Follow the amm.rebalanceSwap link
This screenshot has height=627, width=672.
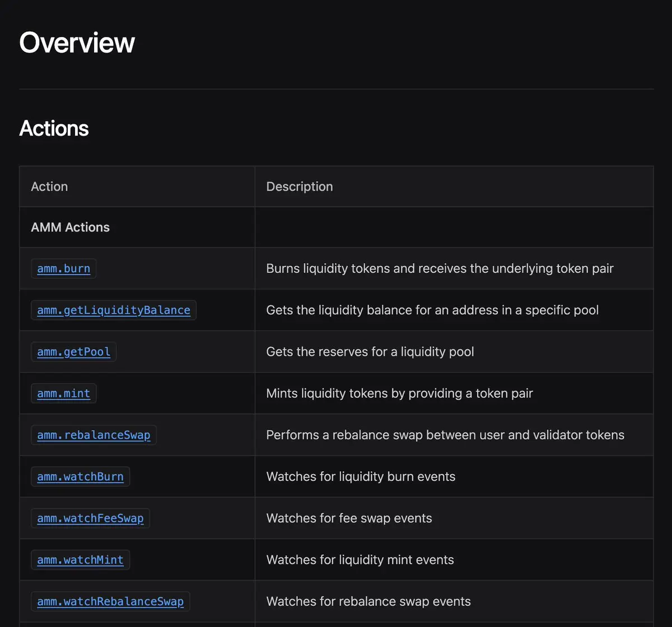pyautogui.click(x=94, y=435)
